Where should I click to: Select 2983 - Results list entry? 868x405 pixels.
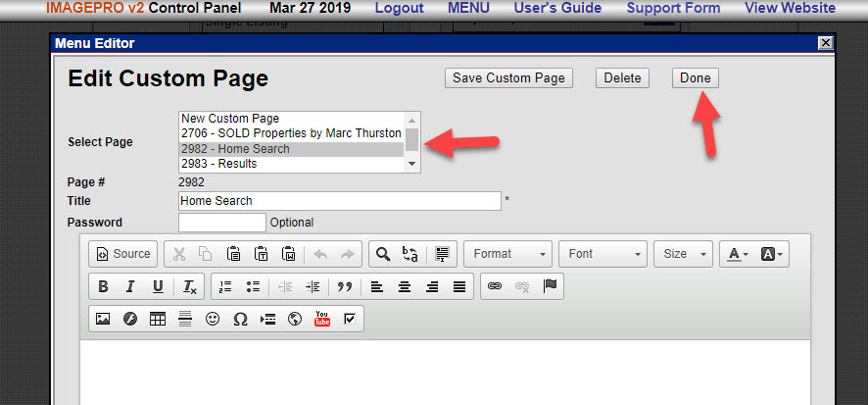(x=292, y=164)
